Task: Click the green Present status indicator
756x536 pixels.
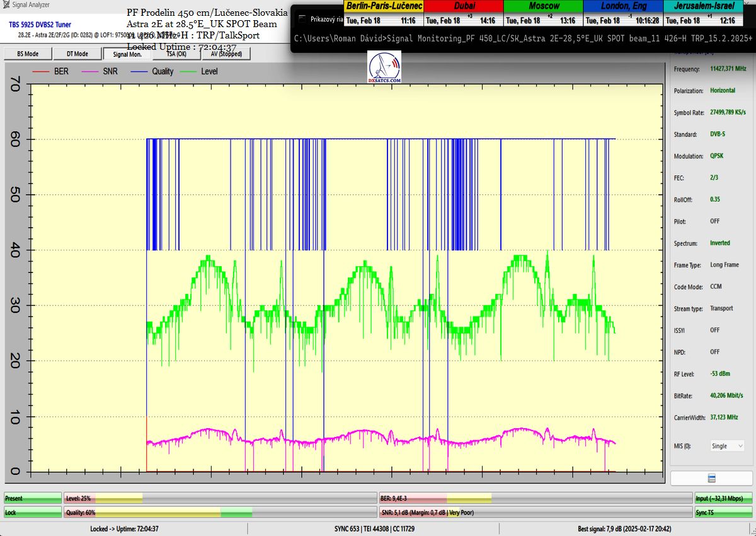Action: click(x=33, y=498)
